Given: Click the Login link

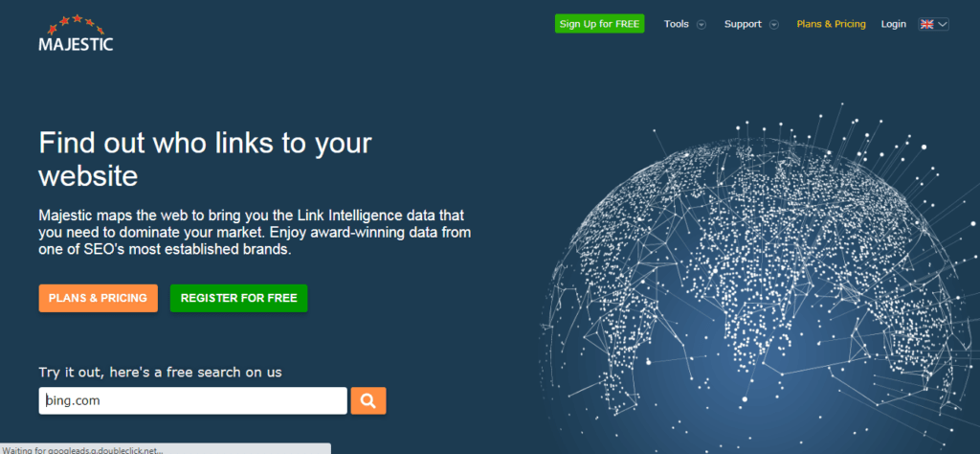Looking at the screenshot, I should (x=893, y=24).
